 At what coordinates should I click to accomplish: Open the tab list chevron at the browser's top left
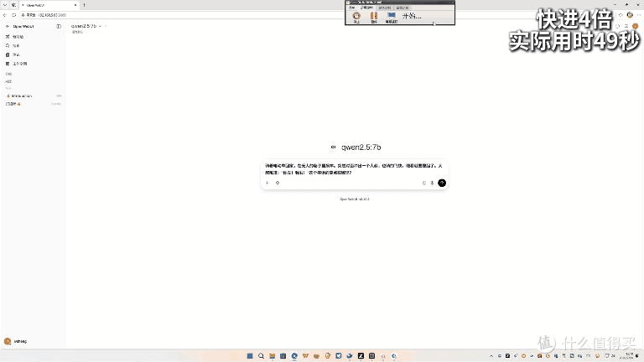coord(5,5)
